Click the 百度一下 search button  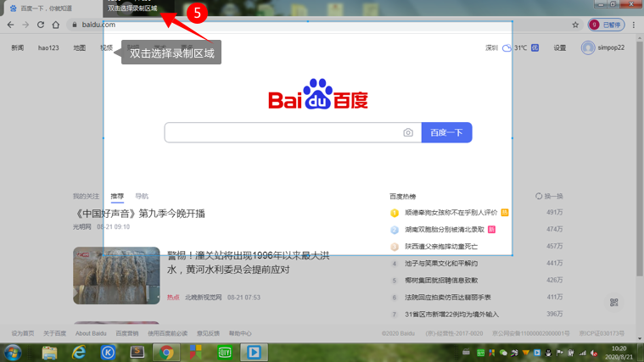click(x=446, y=132)
